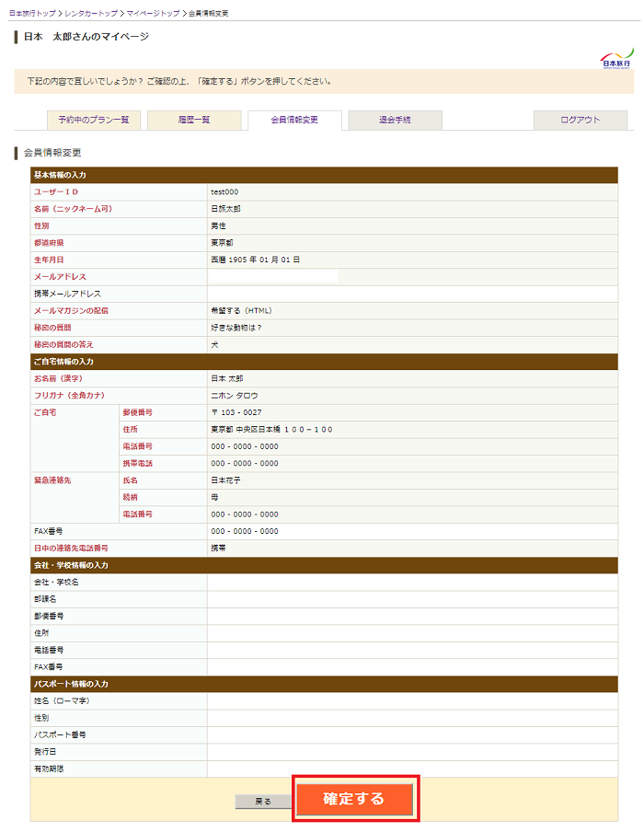The image size is (644, 832).
Task: Click the 確定する confirm button
Action: point(354,798)
